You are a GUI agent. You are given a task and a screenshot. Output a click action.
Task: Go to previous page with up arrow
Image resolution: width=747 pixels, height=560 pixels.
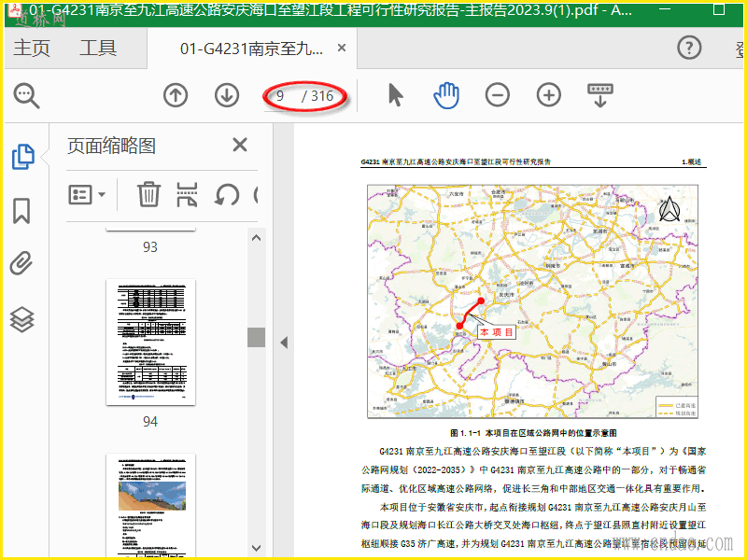coord(176,95)
